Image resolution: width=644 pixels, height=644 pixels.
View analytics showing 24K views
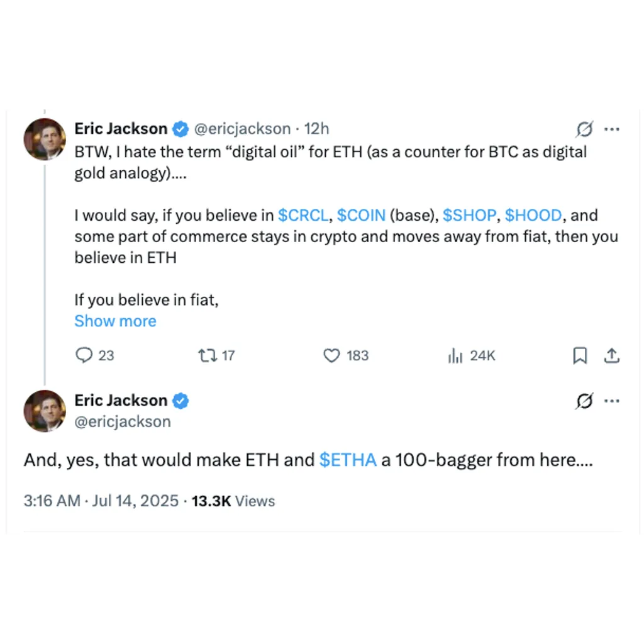tap(472, 355)
